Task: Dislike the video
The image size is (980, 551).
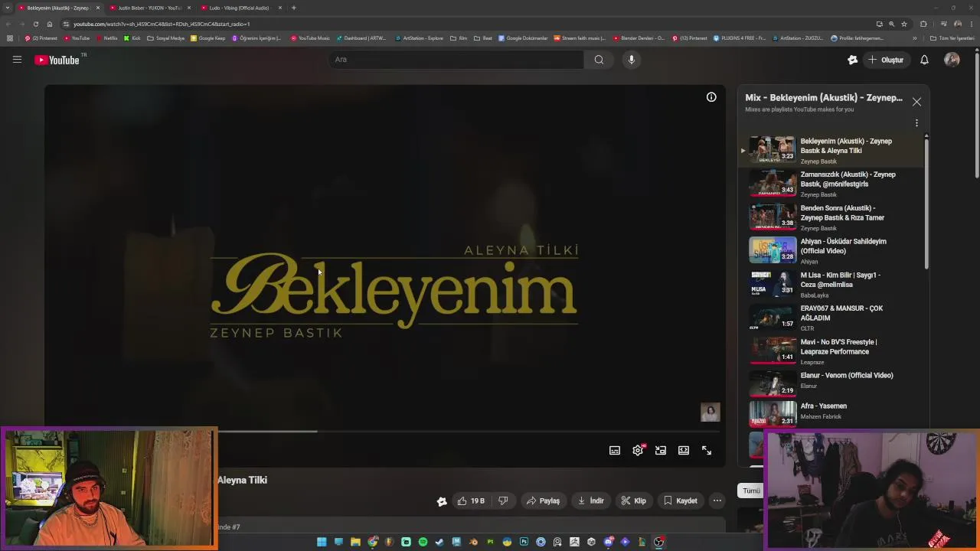Action: [503, 501]
